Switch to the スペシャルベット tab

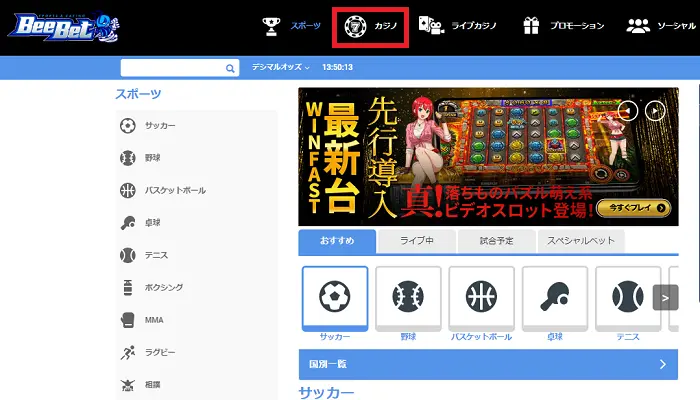581,241
